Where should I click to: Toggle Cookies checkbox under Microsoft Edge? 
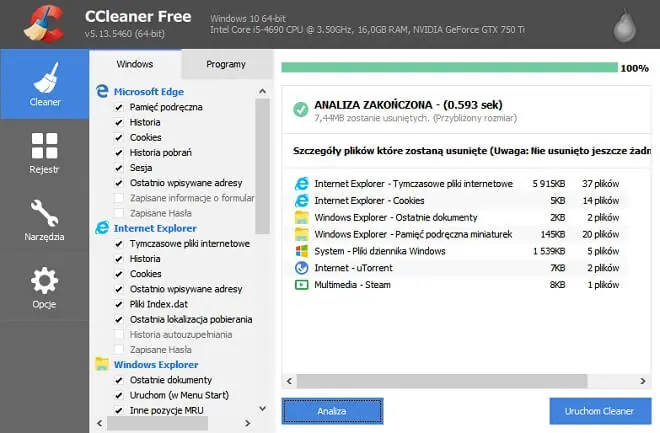pyautogui.click(x=119, y=138)
